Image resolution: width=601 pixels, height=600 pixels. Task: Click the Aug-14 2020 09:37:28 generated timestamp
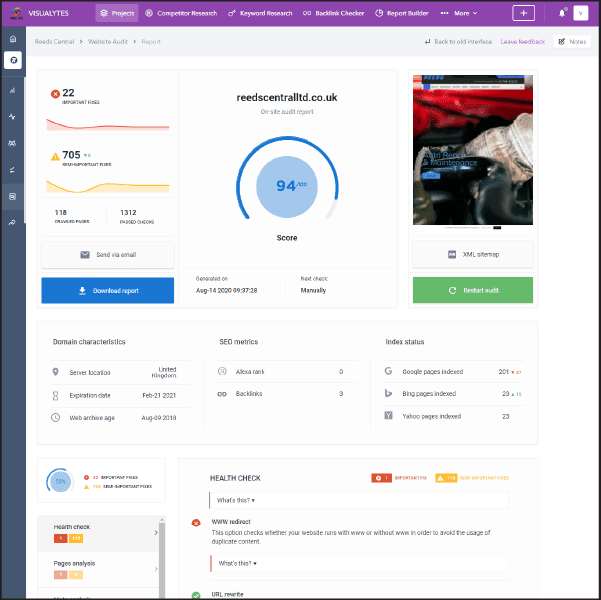pyautogui.click(x=227, y=290)
